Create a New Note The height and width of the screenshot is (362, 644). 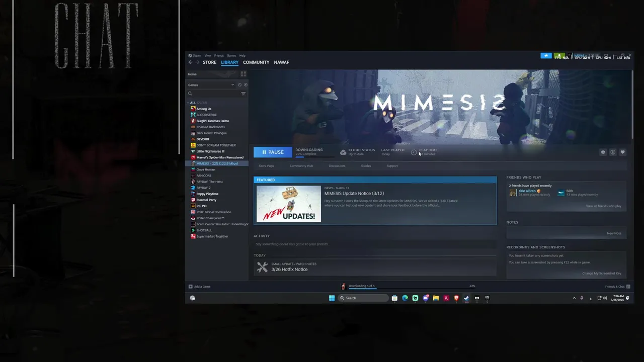pyautogui.click(x=614, y=233)
